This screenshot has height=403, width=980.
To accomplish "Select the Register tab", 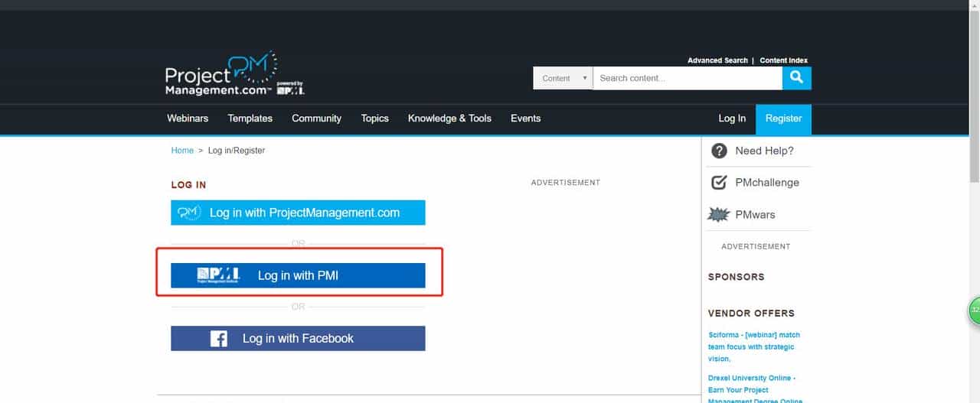I will pyautogui.click(x=783, y=119).
